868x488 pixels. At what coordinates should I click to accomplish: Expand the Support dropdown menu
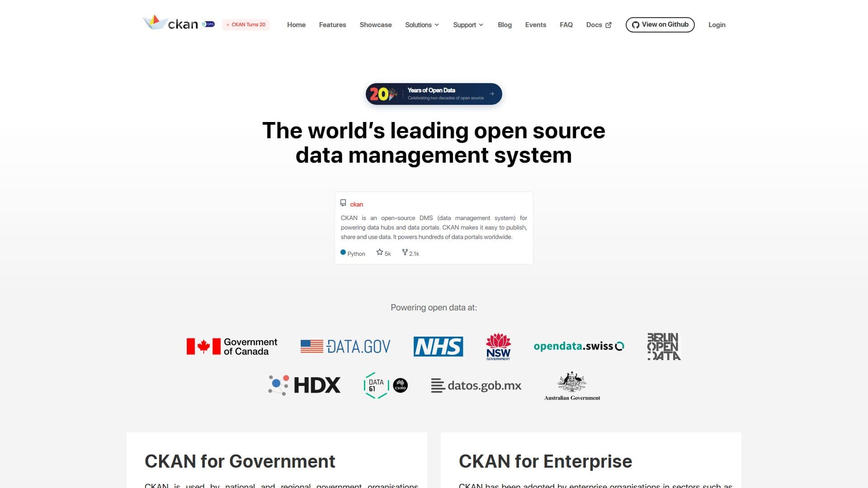tap(468, 25)
